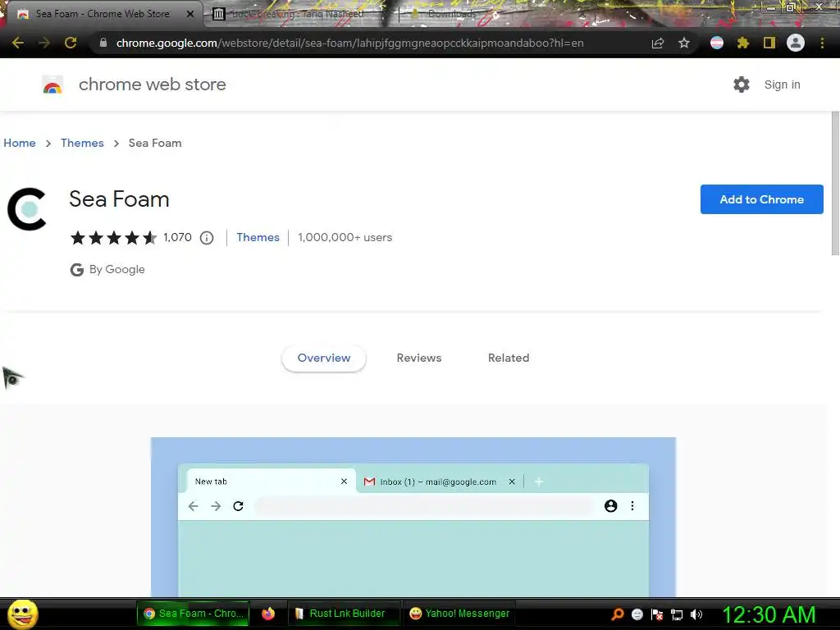The image size is (840, 630).
Task: Click the page vertical scrollbar
Action: point(835,183)
